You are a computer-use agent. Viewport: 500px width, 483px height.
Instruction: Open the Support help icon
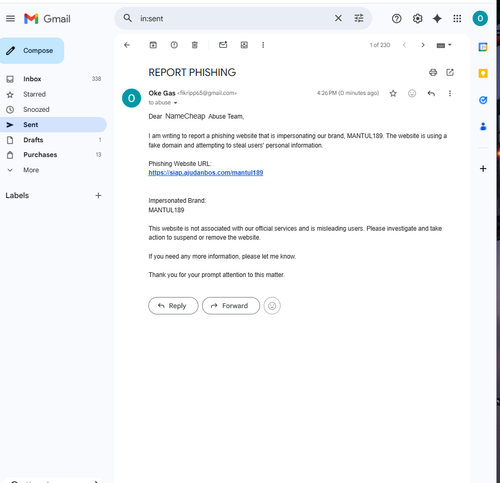coord(396,19)
